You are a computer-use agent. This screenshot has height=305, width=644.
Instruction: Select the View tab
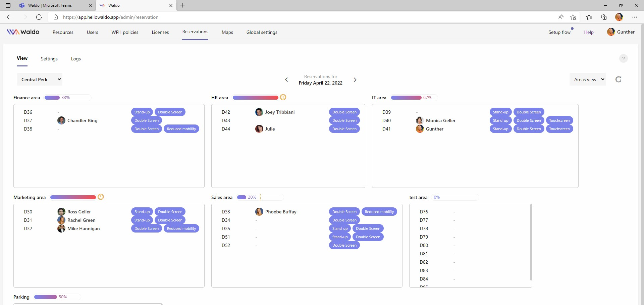[22, 58]
